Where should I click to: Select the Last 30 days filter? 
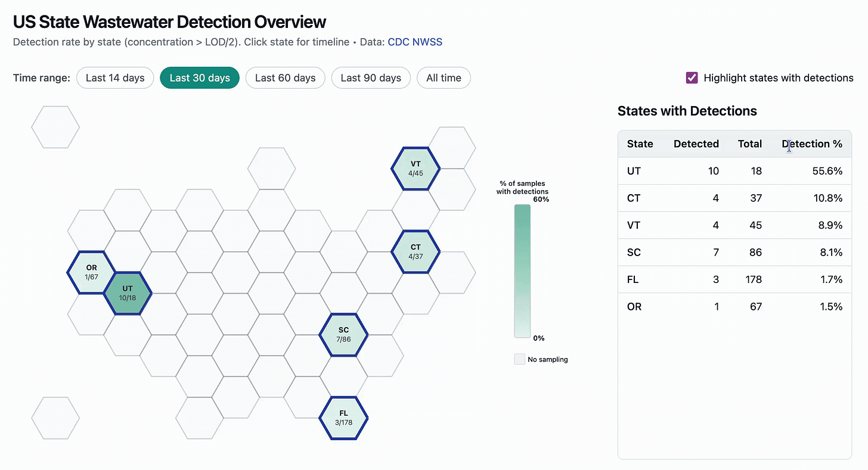click(200, 78)
